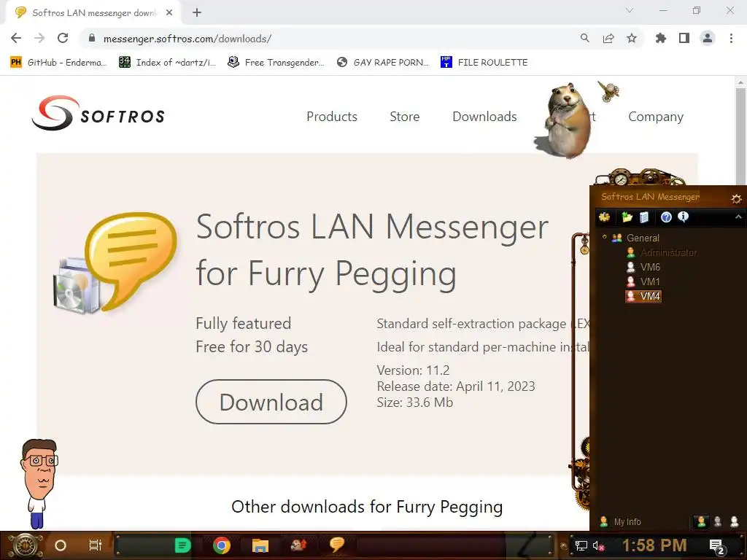The width and height of the screenshot is (747, 560).
Task: Set status with the white user icon
Action: pyautogui.click(x=734, y=522)
